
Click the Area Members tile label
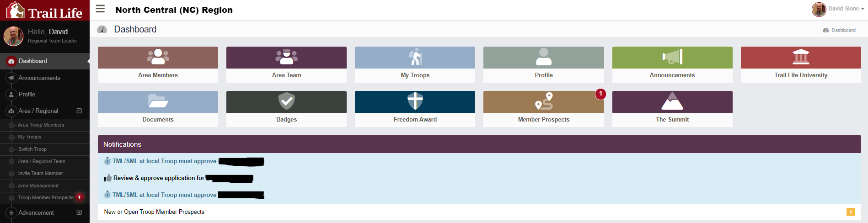(x=158, y=75)
